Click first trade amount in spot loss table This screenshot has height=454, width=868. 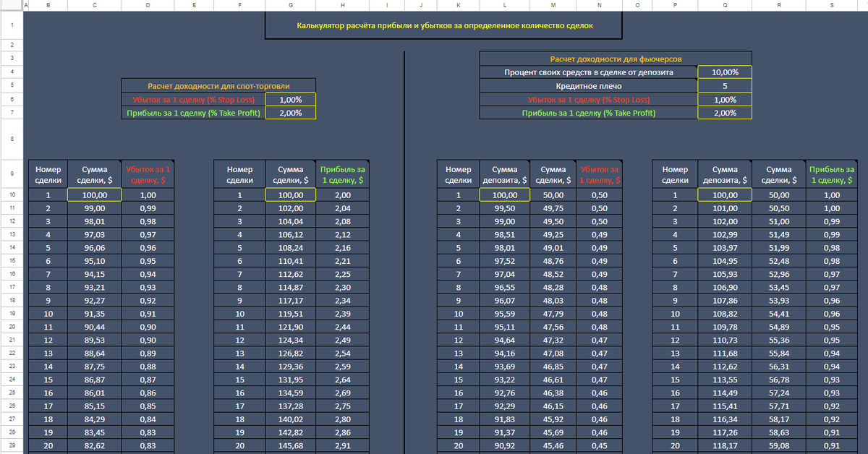(x=95, y=195)
